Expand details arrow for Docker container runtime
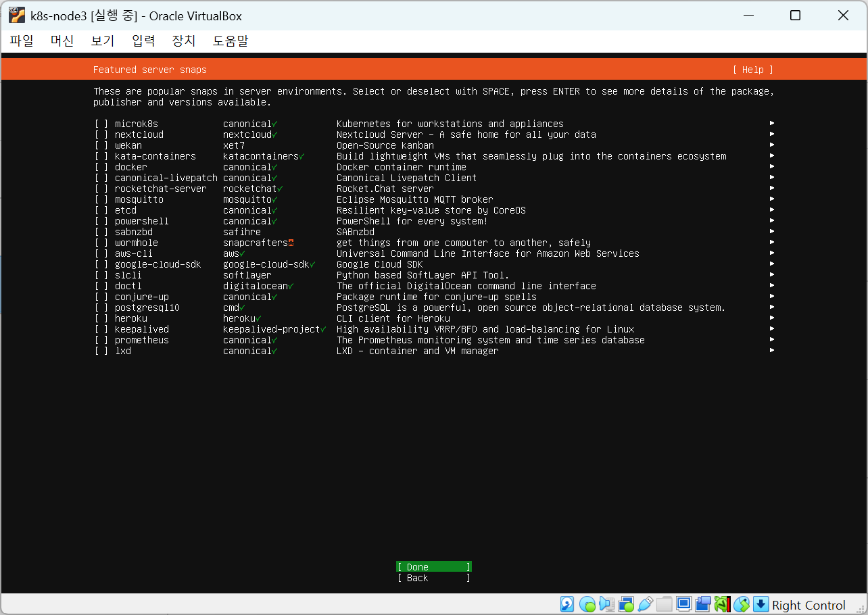 pyautogui.click(x=772, y=167)
